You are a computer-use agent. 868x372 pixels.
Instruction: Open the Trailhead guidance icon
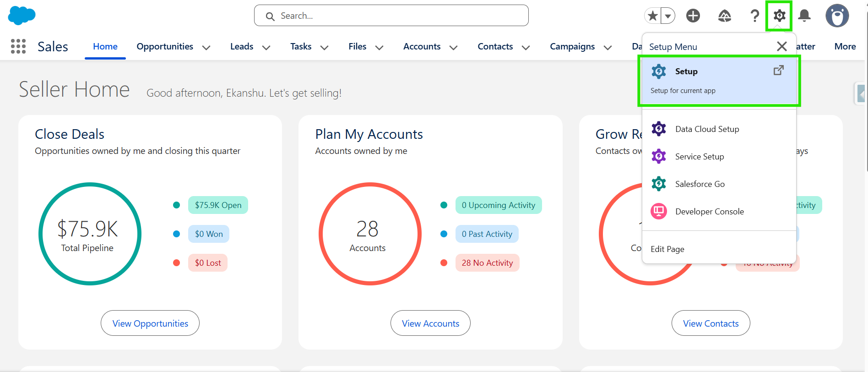point(724,16)
